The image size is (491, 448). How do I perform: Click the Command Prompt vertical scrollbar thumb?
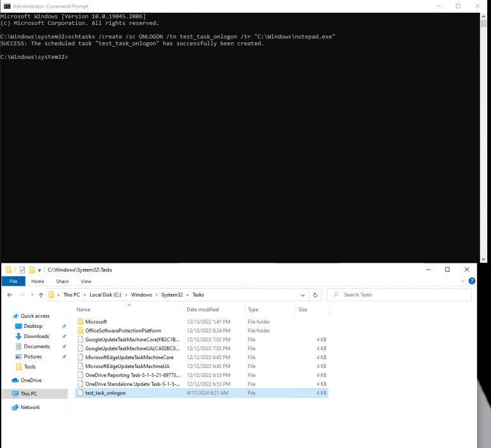click(483, 24)
